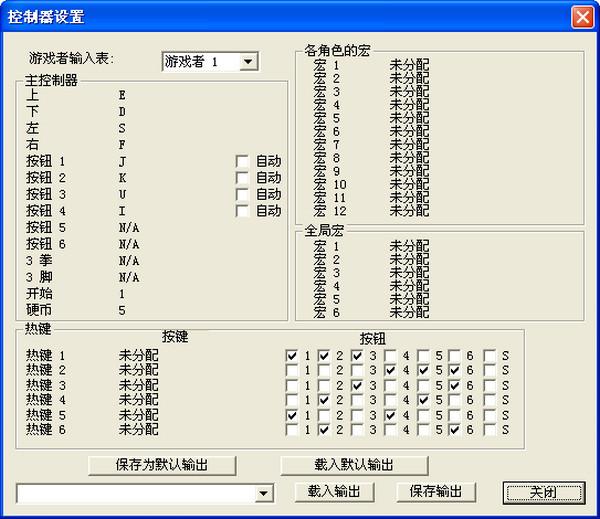Uncheck button 3 in 热键 1 row
The image size is (600, 519).
357,356
